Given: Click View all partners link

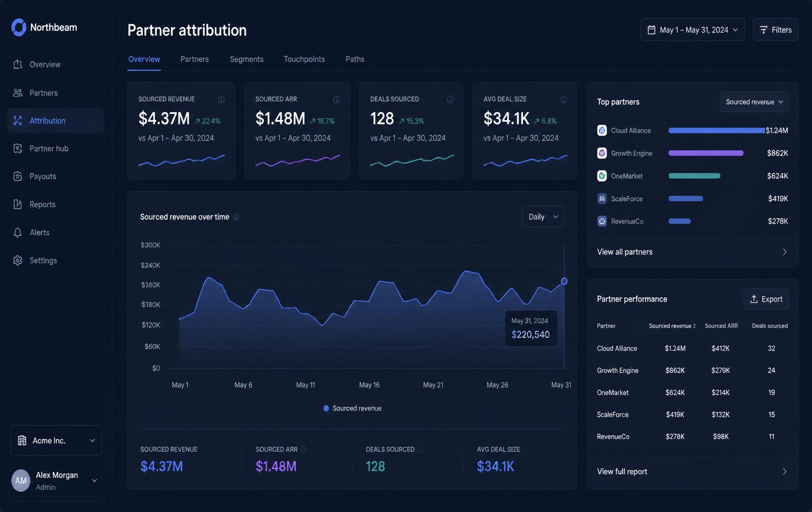Looking at the screenshot, I should pyautogui.click(x=625, y=252).
